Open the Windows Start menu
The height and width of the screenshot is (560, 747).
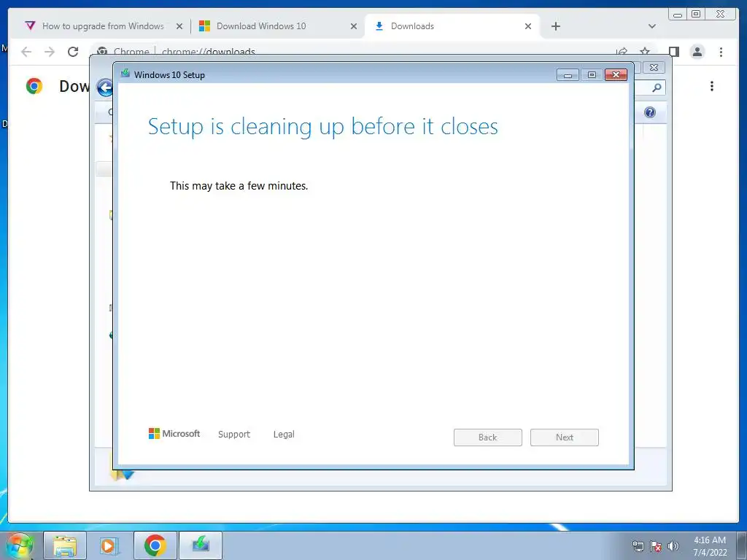click(19, 545)
